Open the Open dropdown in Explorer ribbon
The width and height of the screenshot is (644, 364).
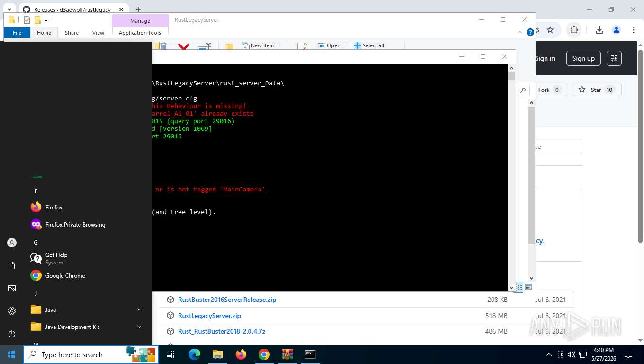(331, 45)
